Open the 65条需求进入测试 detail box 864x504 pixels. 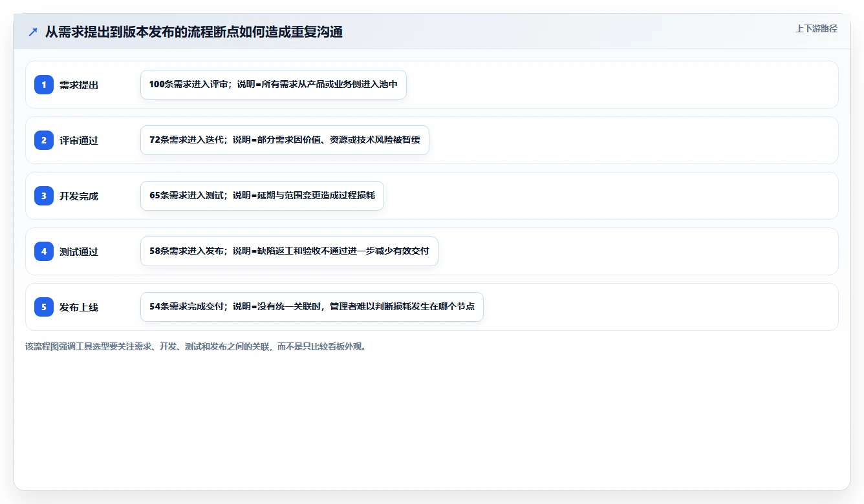[262, 196]
